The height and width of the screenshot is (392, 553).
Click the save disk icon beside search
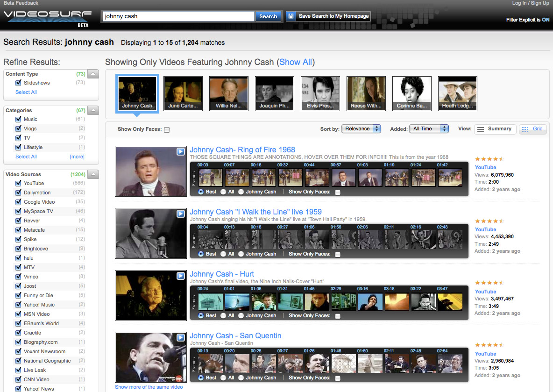(x=291, y=16)
